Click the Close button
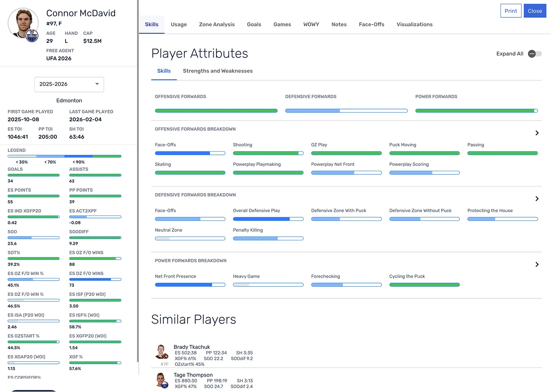The image size is (551, 392). coord(535,11)
